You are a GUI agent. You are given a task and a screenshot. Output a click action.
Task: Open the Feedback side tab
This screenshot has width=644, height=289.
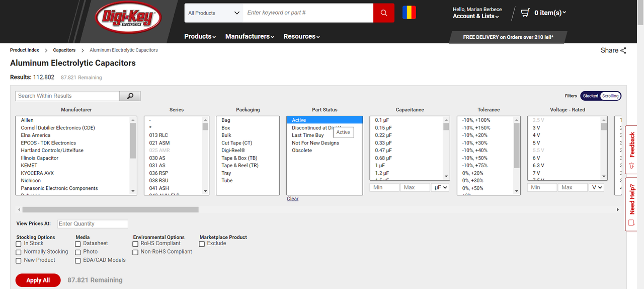click(x=632, y=150)
